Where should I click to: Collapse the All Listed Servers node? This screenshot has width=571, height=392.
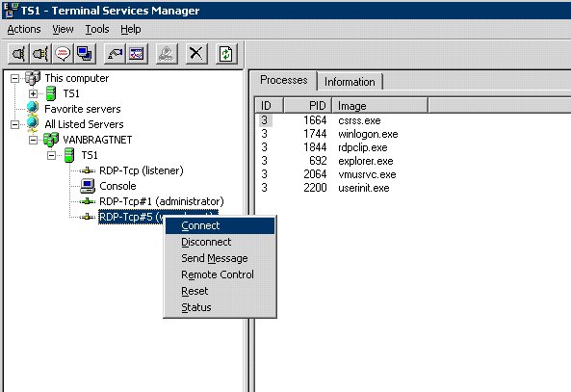pos(14,124)
